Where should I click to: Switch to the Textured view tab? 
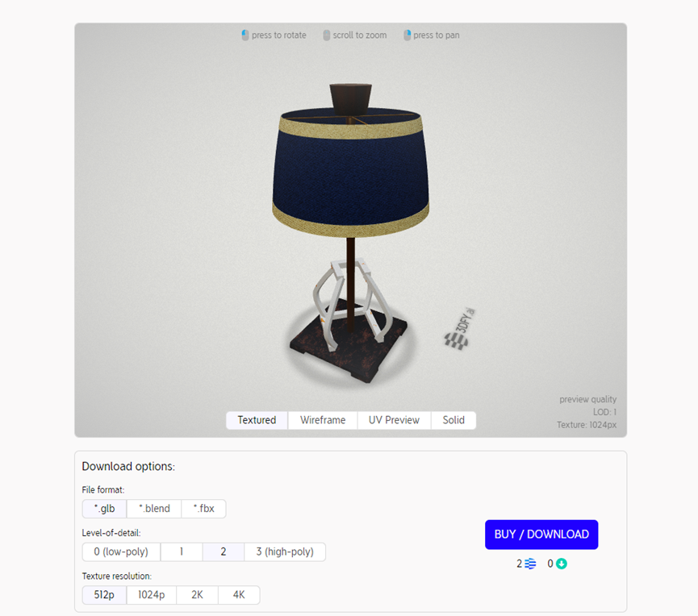257,420
